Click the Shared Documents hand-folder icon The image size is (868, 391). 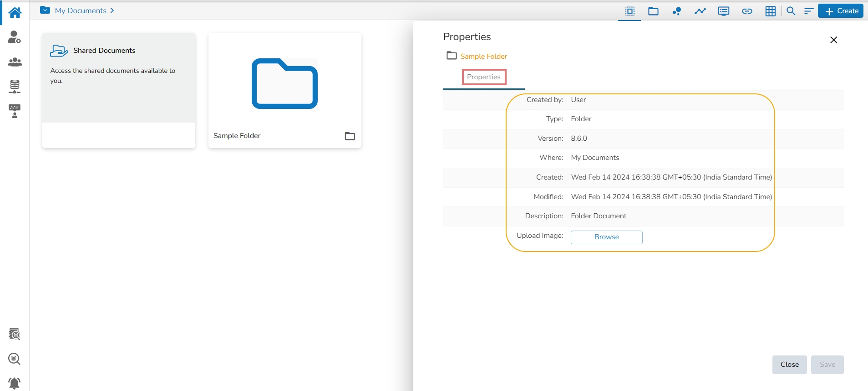coord(59,50)
